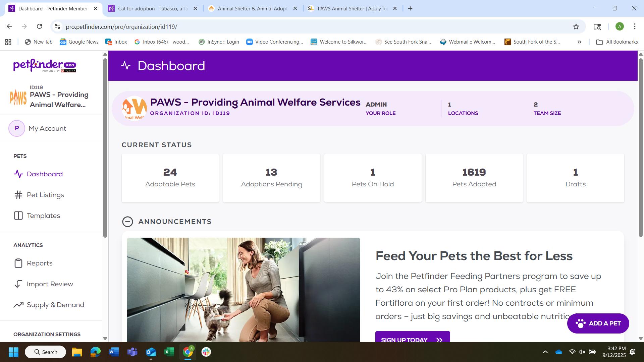Open the Drafts card
The height and width of the screenshot is (362, 644).
(x=575, y=178)
